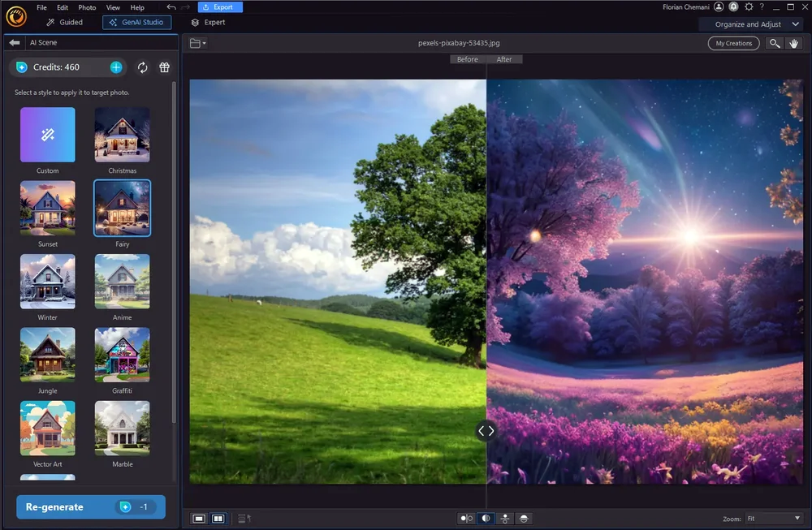This screenshot has width=812, height=530.
Task: Click the refresh credits icon
Action: pos(143,67)
